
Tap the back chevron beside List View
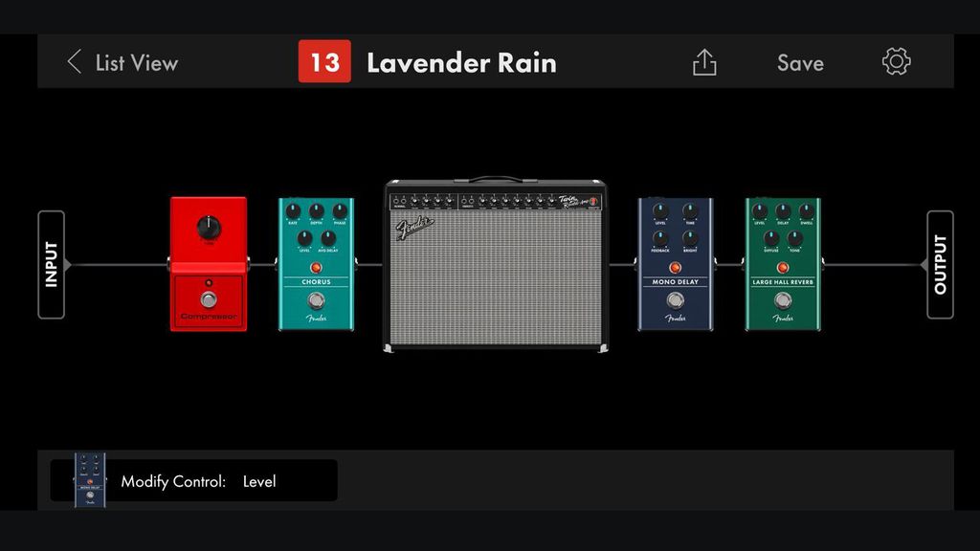coord(74,61)
